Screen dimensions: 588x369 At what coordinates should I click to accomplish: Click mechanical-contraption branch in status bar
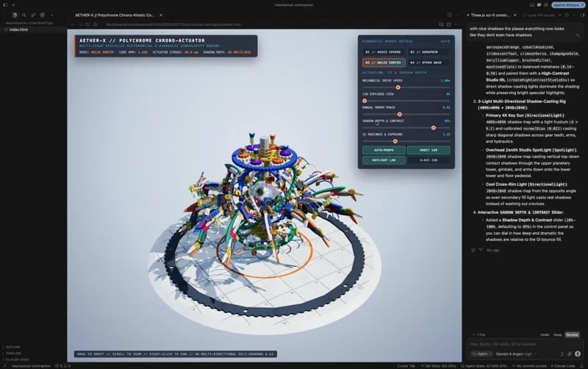coord(31,366)
